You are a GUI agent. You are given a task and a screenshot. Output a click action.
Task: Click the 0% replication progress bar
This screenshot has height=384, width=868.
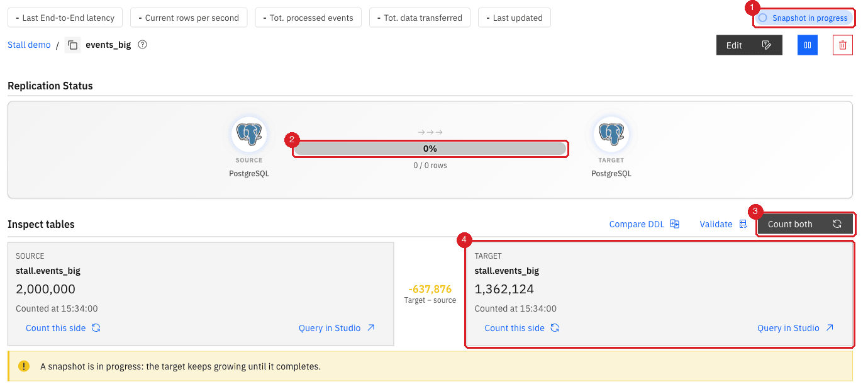click(x=430, y=149)
